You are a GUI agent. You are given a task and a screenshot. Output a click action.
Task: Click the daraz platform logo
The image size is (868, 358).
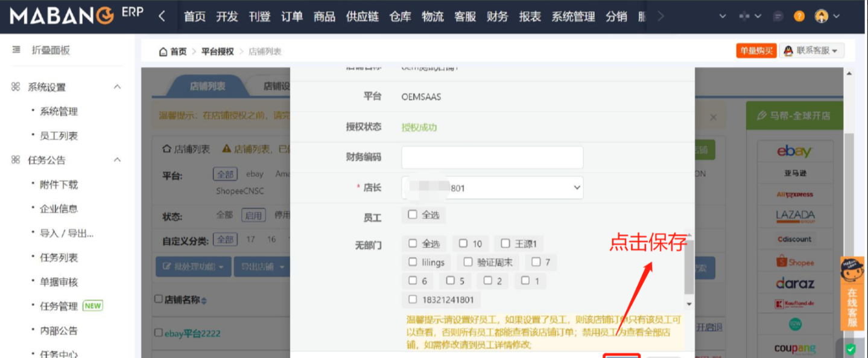794,283
